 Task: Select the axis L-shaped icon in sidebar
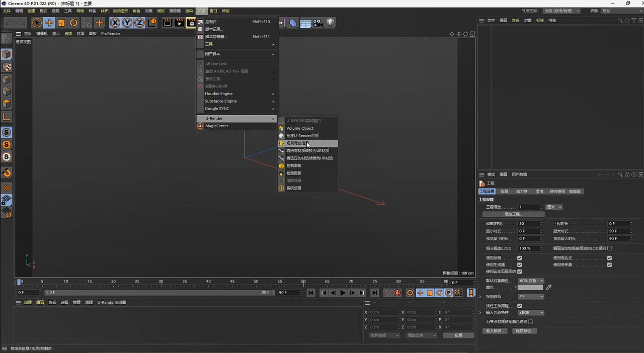click(x=7, y=117)
